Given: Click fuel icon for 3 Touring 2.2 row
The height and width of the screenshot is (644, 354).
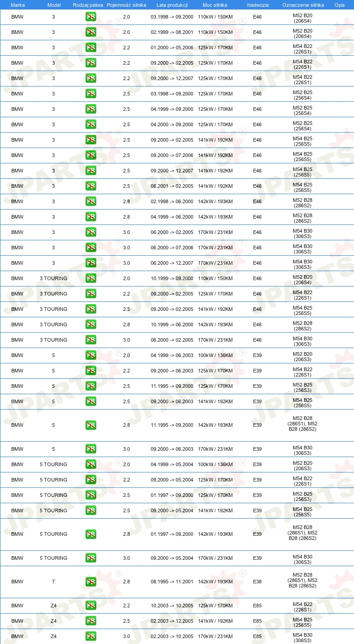Looking at the screenshot, I should point(91,294).
